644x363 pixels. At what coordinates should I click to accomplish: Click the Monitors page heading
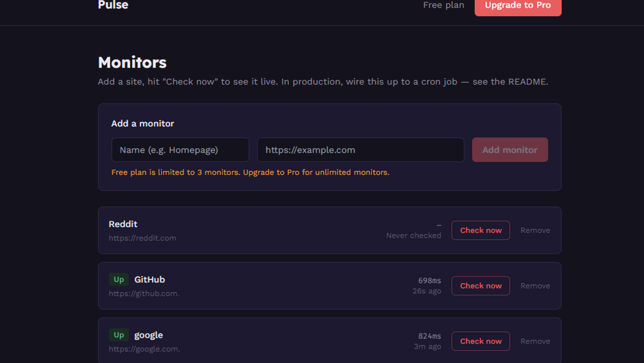pyautogui.click(x=132, y=62)
